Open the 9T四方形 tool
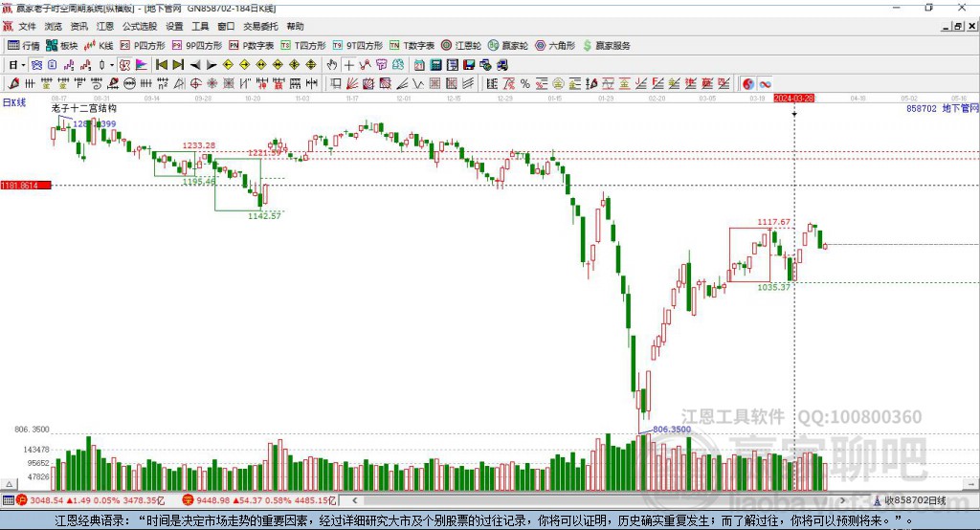Screen dimensions: 980x530 358,46
